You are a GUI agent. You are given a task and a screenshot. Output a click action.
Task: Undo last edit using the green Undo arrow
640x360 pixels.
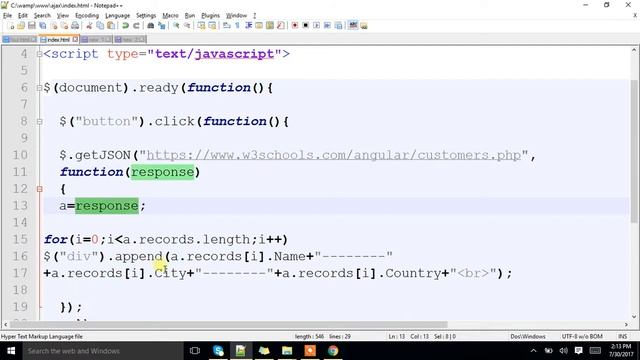click(x=125, y=26)
